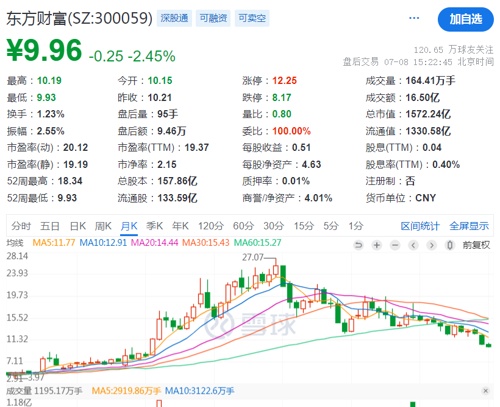Click the MA5:11.77 moving average label
This screenshot has height=407, width=500.
pos(54,243)
